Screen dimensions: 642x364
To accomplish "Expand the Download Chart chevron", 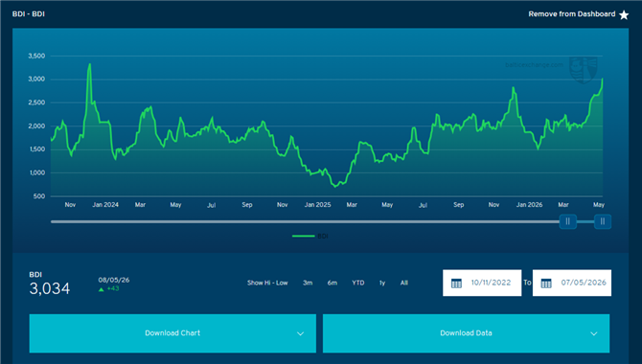I will (300, 333).
